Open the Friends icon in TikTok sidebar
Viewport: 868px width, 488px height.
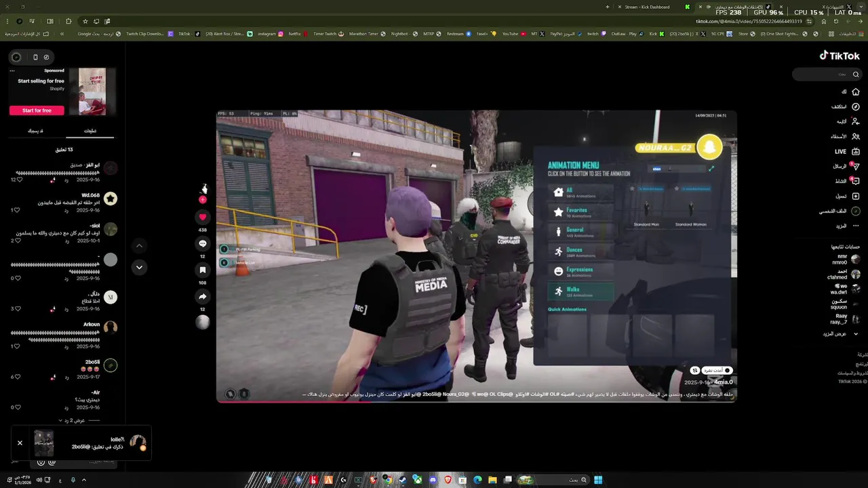click(x=856, y=136)
